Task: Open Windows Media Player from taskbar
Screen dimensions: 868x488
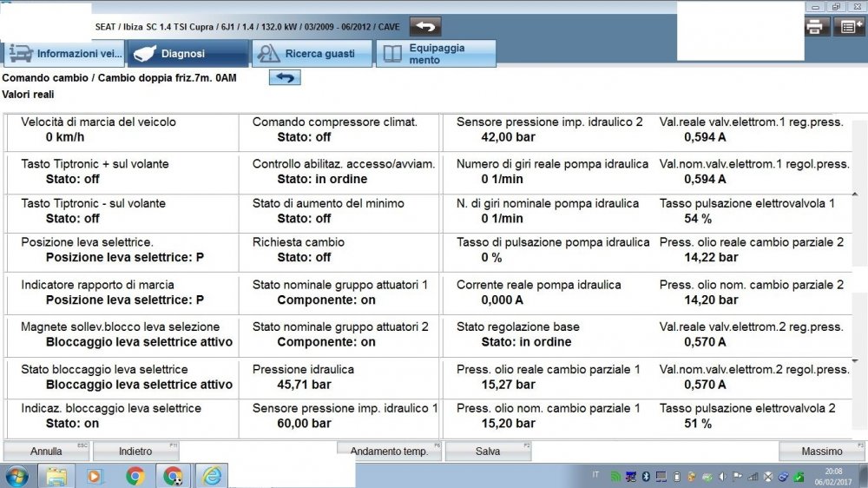Action: click(x=95, y=475)
